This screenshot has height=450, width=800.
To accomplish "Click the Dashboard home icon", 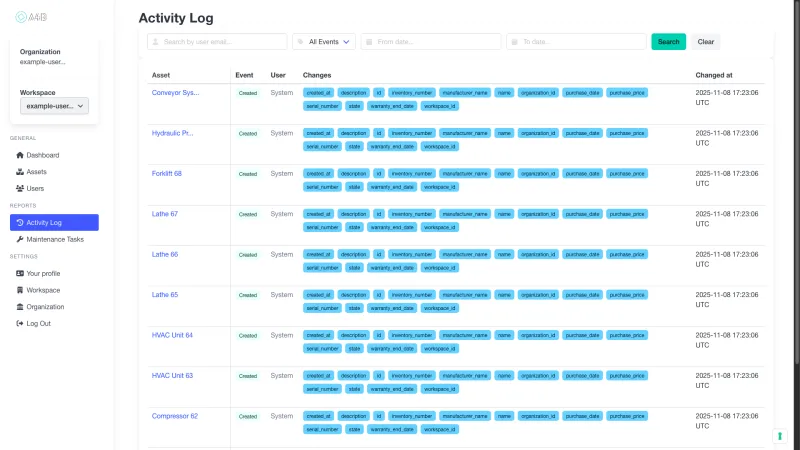I will click(x=20, y=155).
